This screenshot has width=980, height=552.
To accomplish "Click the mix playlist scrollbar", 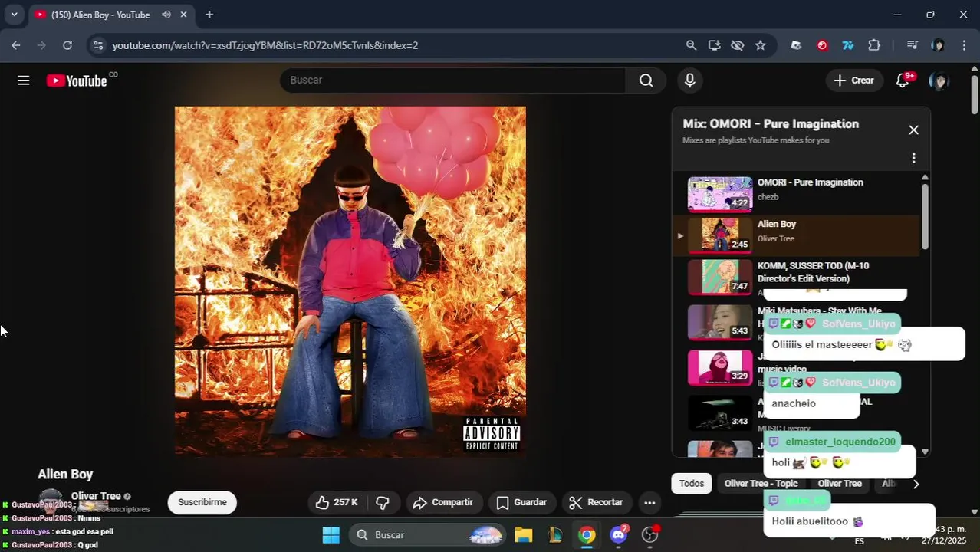I will [x=925, y=215].
